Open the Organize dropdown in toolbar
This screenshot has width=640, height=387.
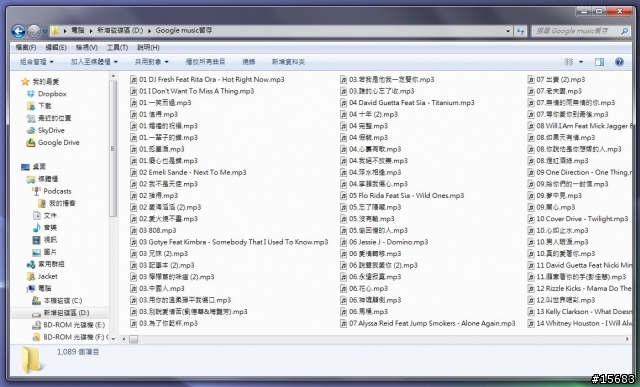pos(37,62)
